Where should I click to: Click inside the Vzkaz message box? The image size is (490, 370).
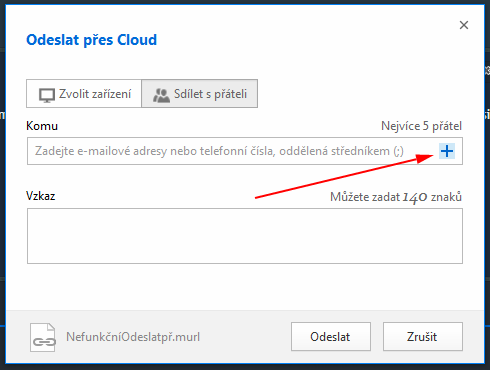[245, 236]
